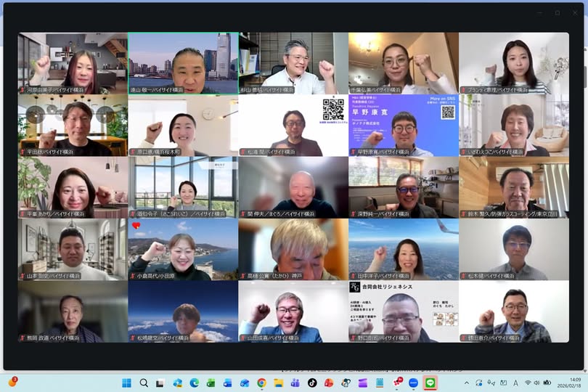Screen dimensions: 588x392
Task: Open the Widgets icon at taskbar left
Action: pyautogui.click(x=12, y=382)
